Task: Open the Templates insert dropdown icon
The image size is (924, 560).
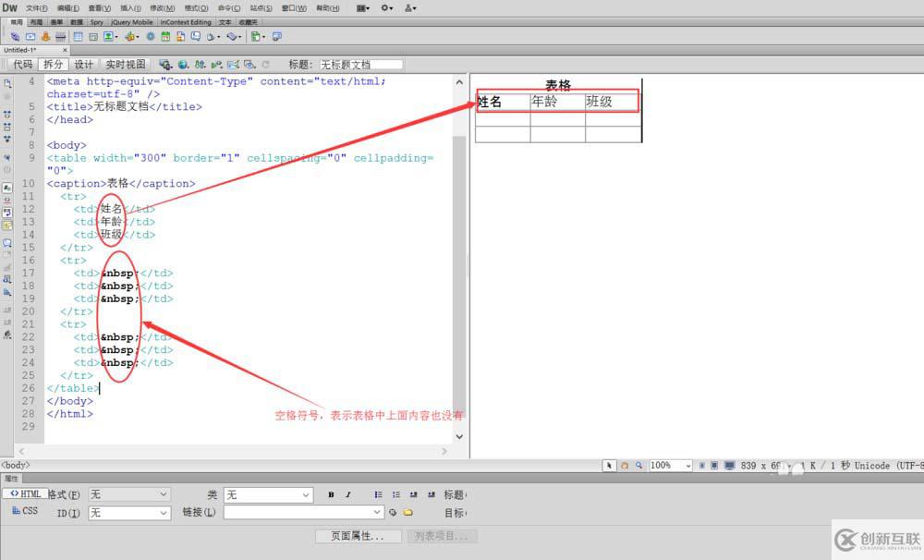Action: click(258, 37)
